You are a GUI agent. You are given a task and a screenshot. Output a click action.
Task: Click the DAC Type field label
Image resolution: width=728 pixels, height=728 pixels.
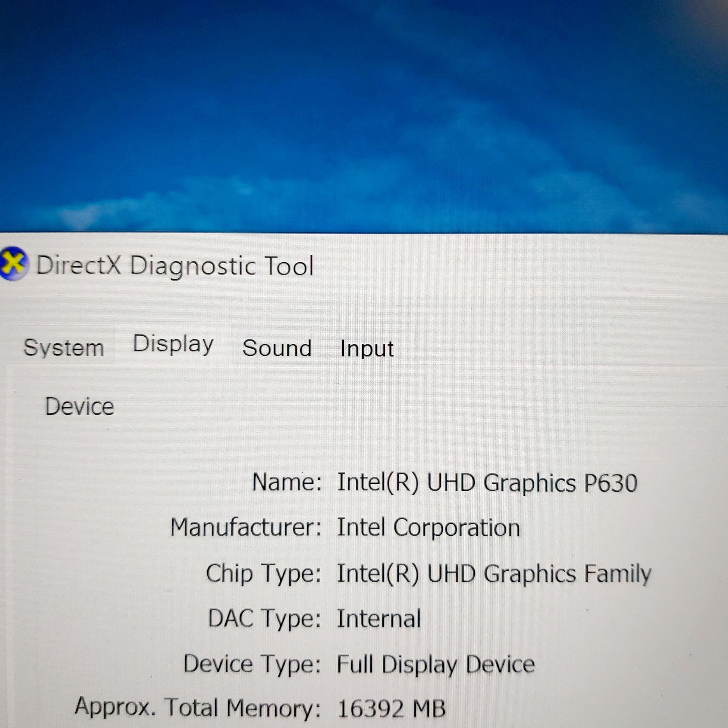(x=264, y=619)
